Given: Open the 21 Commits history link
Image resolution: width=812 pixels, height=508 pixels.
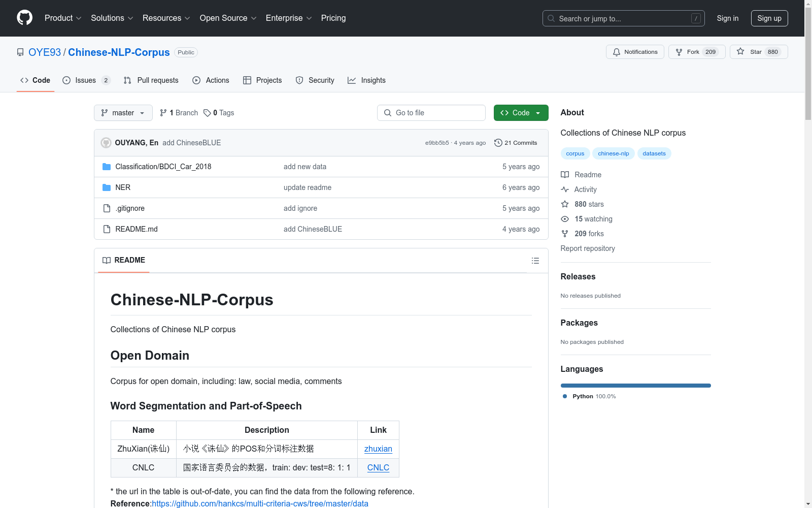Looking at the screenshot, I should [x=516, y=143].
